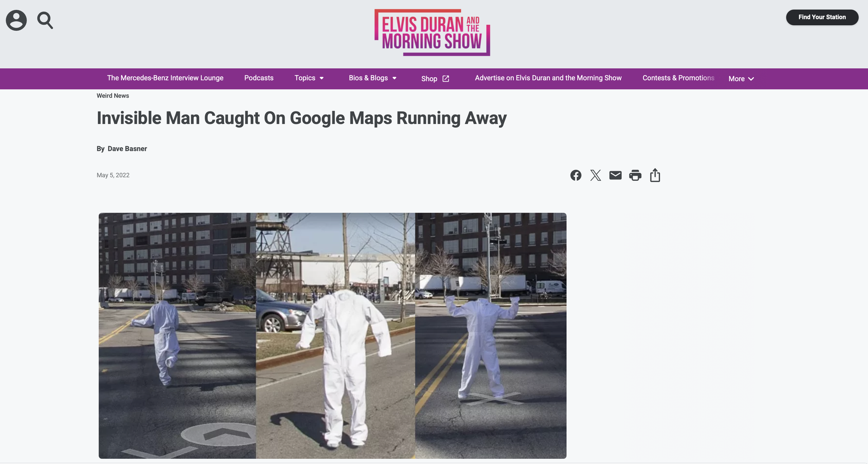Open the Weird News category link
Screen dimensions: 868x464
click(112, 96)
